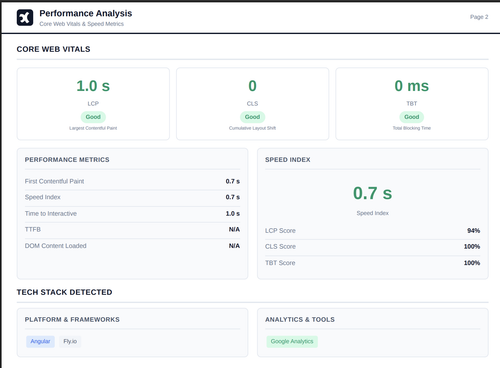
Task: Click the large 0.7 s Speed Index value
Action: 373,193
